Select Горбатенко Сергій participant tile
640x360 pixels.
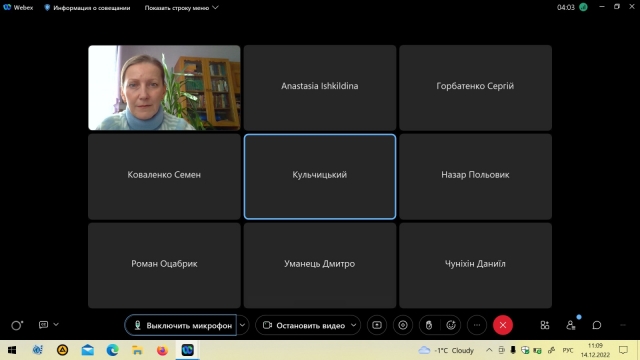coord(475,88)
